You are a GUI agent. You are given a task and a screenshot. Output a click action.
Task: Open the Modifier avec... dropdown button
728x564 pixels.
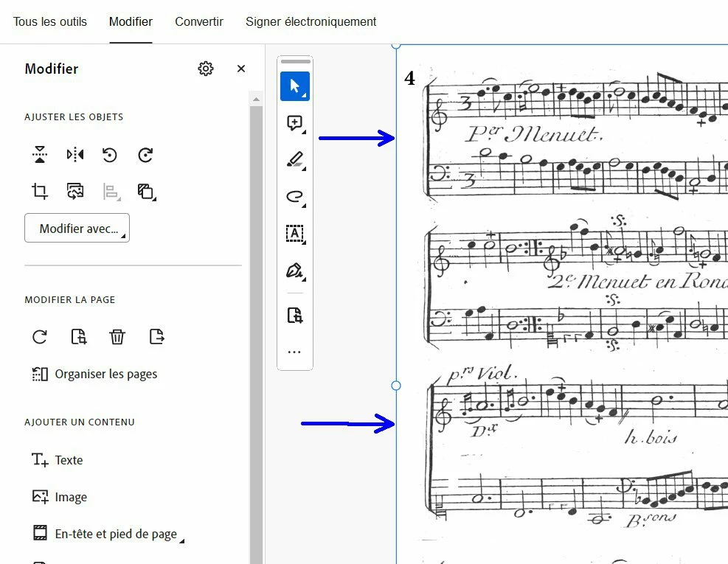tap(77, 228)
